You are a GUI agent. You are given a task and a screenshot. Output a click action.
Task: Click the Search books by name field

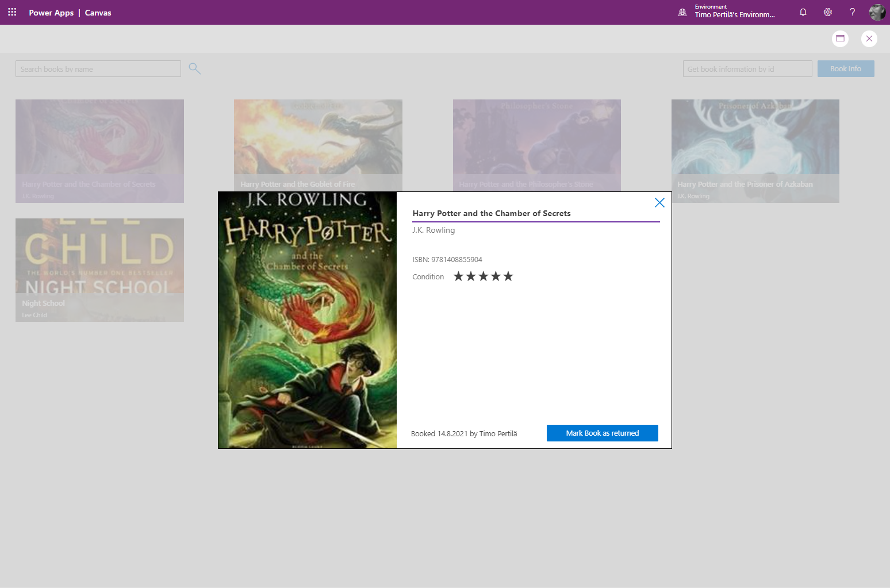coord(98,69)
